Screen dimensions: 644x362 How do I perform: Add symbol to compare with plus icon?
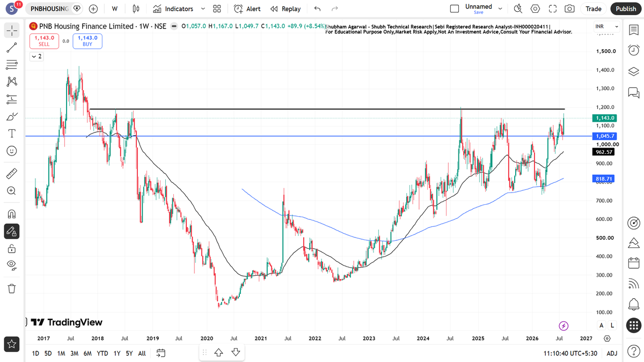93,9
